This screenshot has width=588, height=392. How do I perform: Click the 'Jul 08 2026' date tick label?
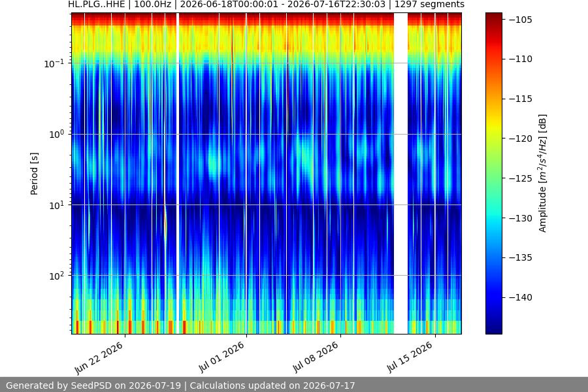pos(316,357)
